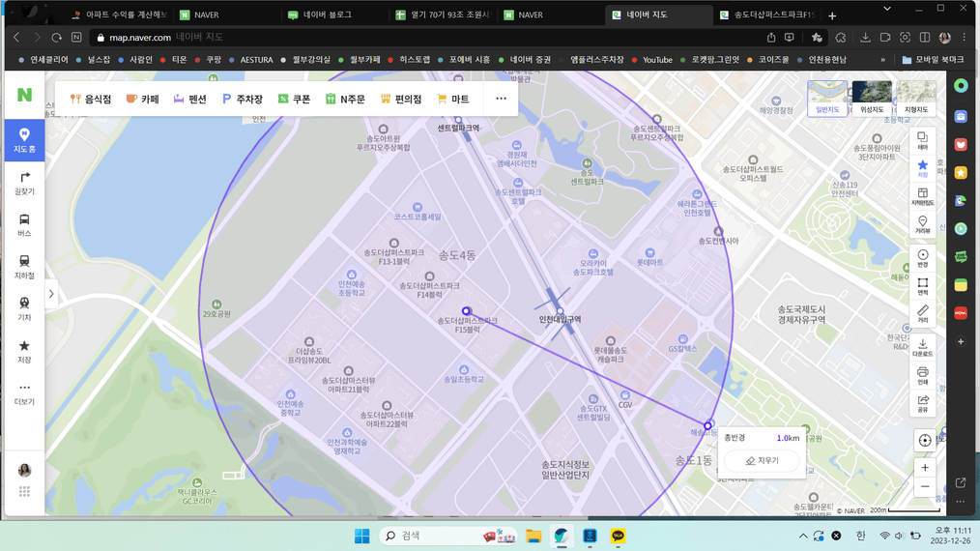
Task: Download the map (다운로드)
Action: 923,348
